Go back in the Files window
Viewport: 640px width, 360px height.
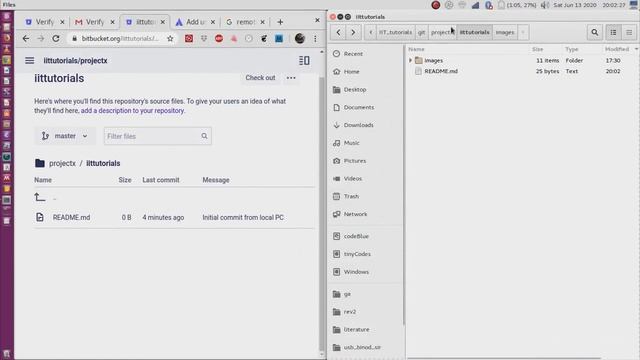338,32
